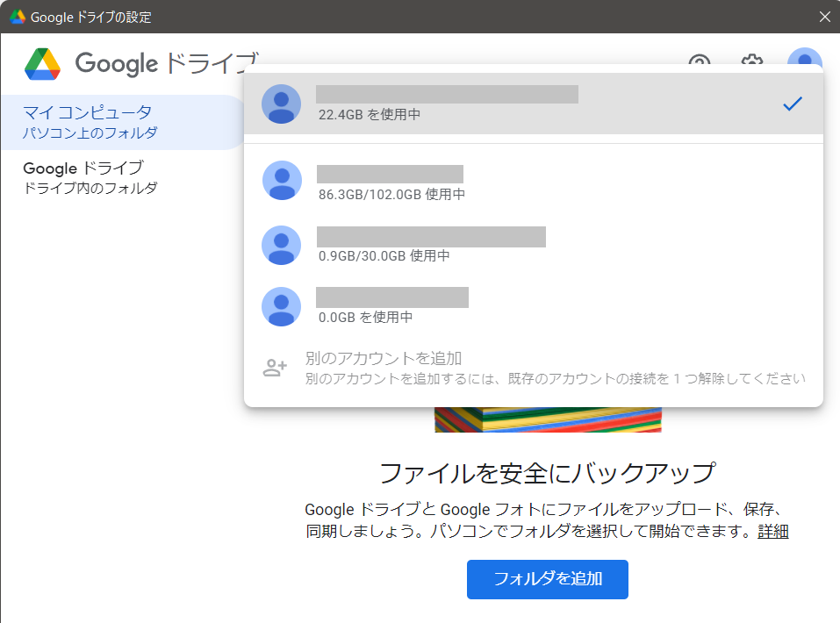Viewport: 840px width, 623px height.
Task: Click the text 0.9GB/30.0GB 使用中
Action: pos(384,256)
